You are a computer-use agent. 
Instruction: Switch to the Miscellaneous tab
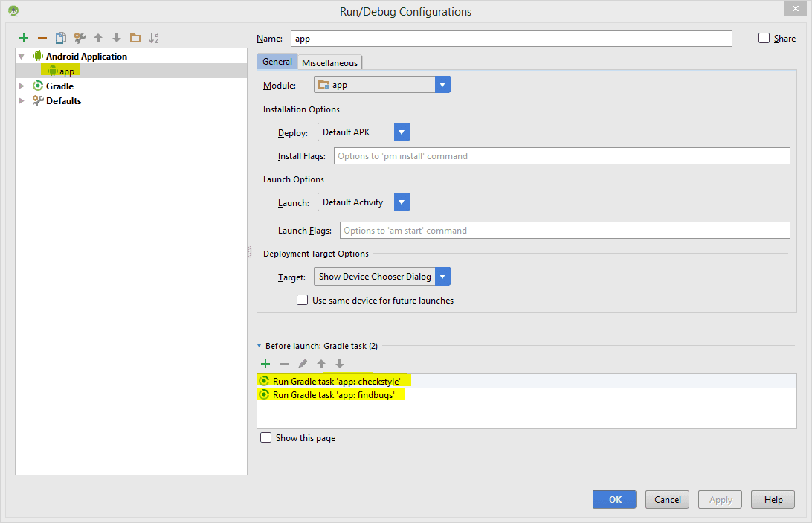(x=329, y=63)
